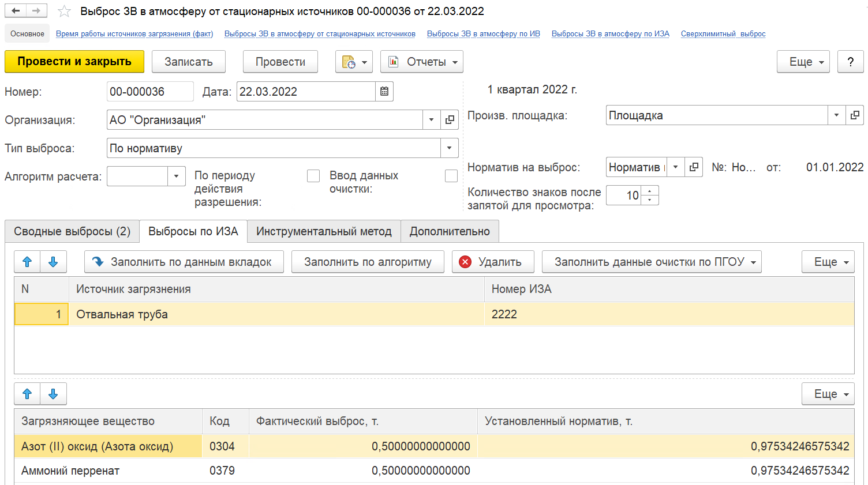Select the Отвальная труба source row
868x485 pixels.
[x=434, y=314]
